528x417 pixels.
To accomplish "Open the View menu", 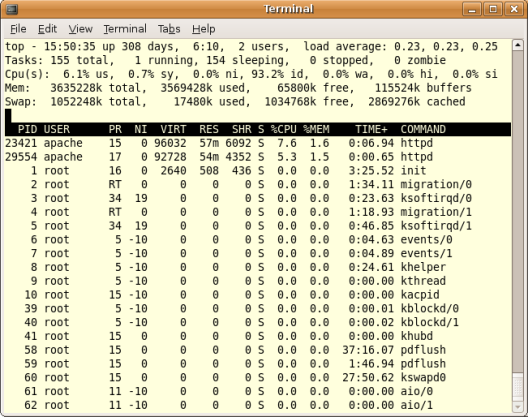I will [80, 29].
